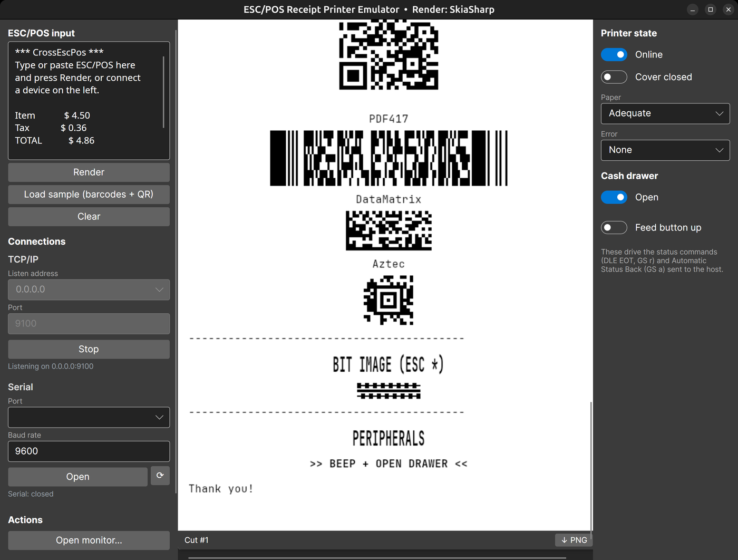Open the Paper dropdown showing Adequate

[x=665, y=113]
